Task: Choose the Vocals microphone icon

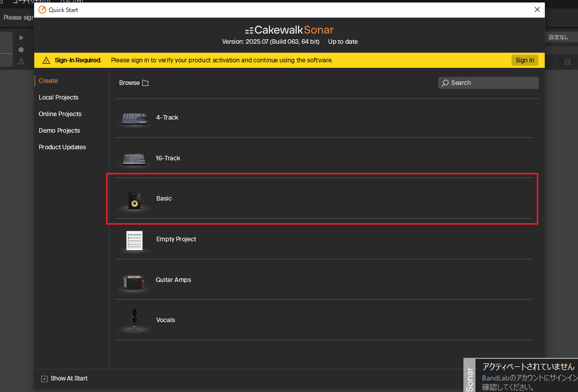Action: (x=135, y=320)
